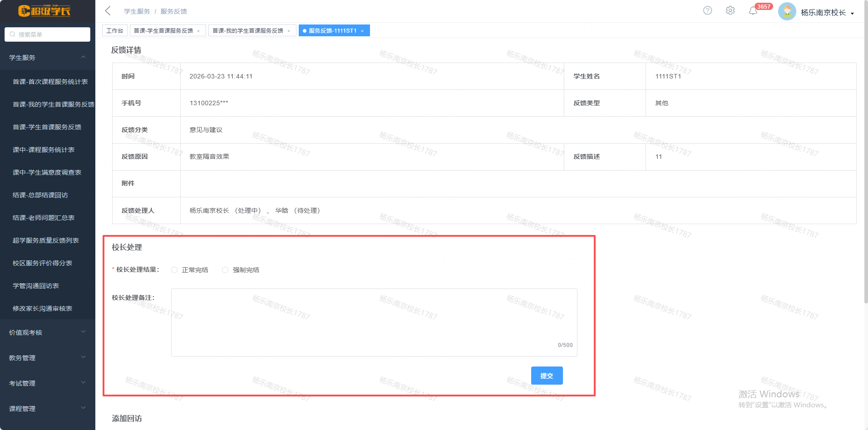
Task: Open the settings gear icon
Action: [730, 10]
